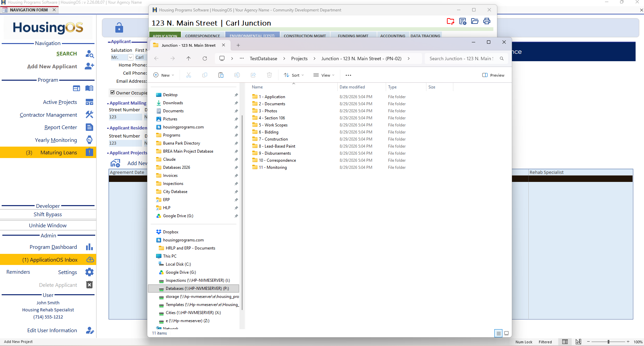Open the New dropdown in File Explorer
Viewport: 644px width, 346px height.
pos(164,75)
